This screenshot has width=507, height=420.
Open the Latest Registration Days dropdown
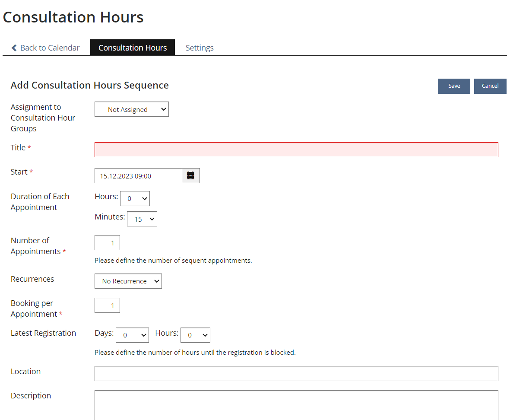click(132, 335)
